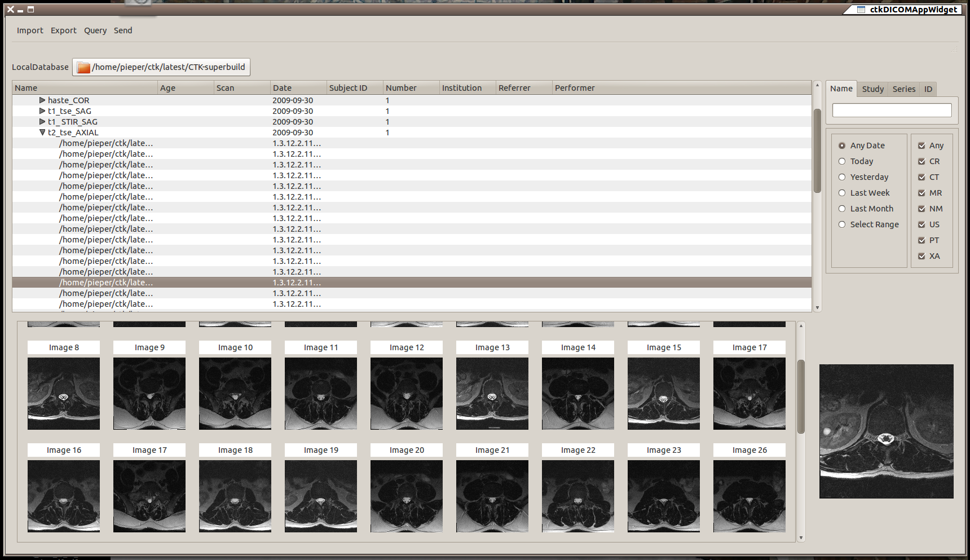The height and width of the screenshot is (560, 970).
Task: Click the Export action
Action: [x=63, y=30]
